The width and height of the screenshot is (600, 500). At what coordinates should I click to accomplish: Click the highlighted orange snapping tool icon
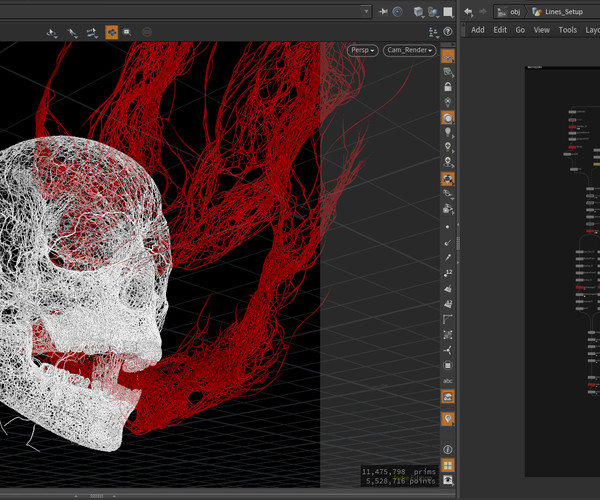[111, 32]
